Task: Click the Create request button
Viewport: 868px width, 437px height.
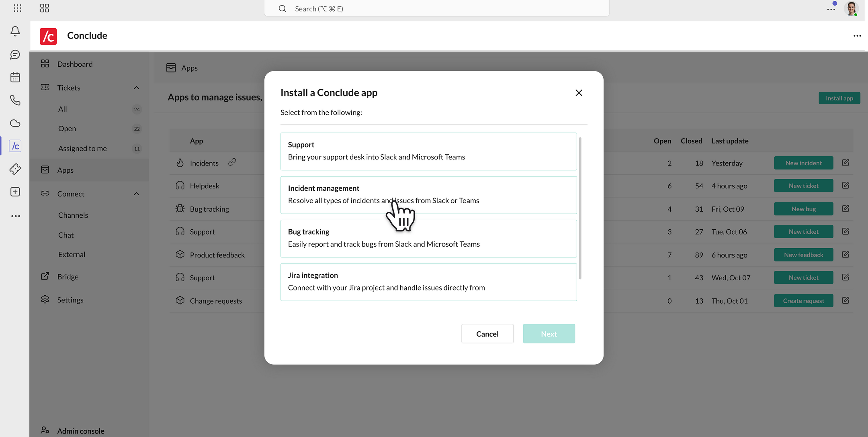Action: (803, 300)
